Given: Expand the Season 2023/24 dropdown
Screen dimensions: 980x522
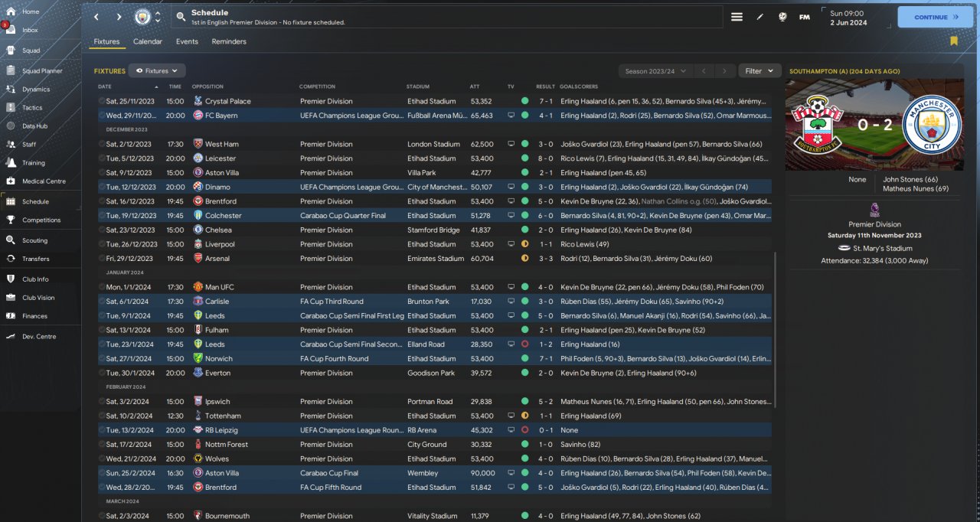Looking at the screenshot, I should pos(655,71).
